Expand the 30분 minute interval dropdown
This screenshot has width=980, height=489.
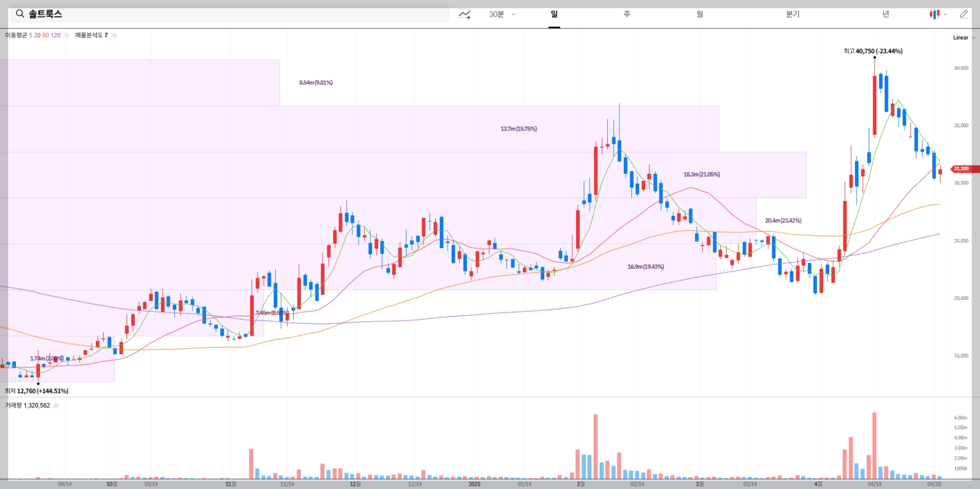tap(502, 14)
